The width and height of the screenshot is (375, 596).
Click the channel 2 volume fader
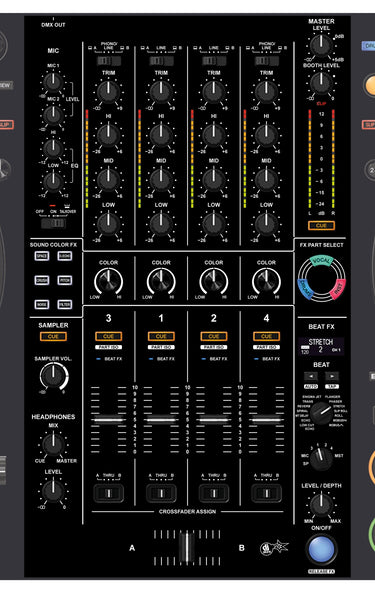pyautogui.click(x=214, y=420)
